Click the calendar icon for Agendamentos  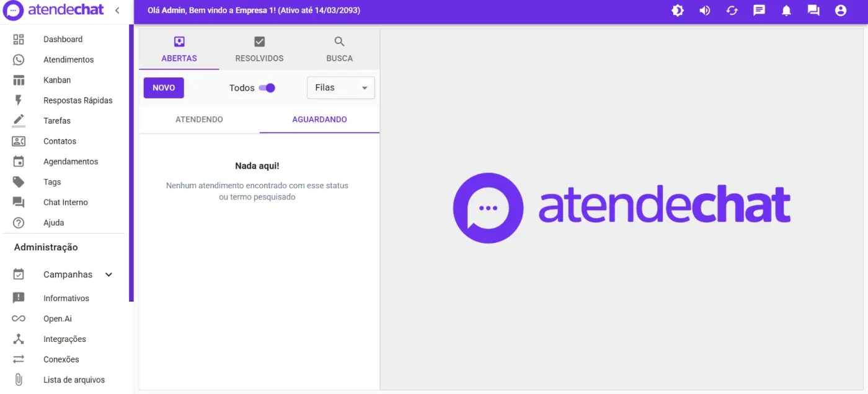[19, 162]
